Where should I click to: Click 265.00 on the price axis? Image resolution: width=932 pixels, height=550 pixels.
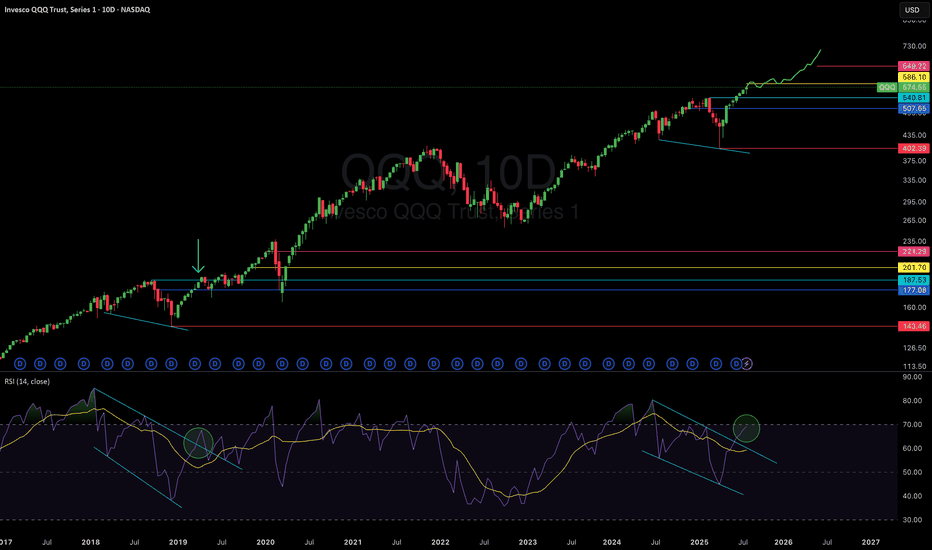(x=914, y=220)
